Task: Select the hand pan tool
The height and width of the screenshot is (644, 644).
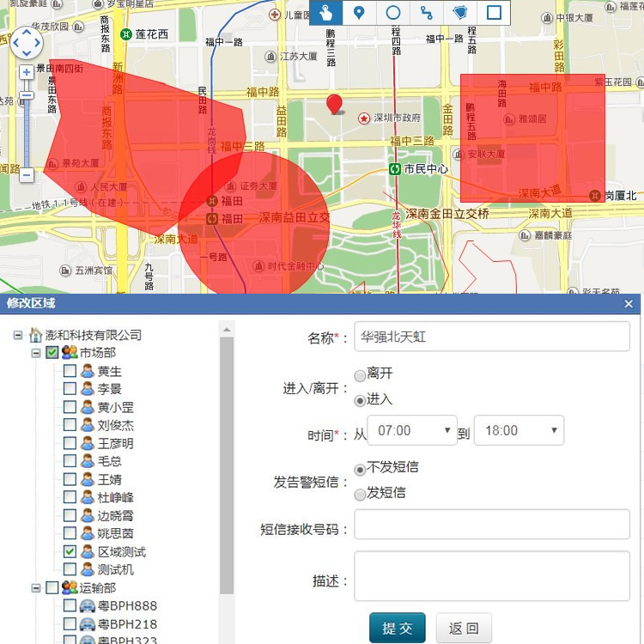Action: [325, 13]
